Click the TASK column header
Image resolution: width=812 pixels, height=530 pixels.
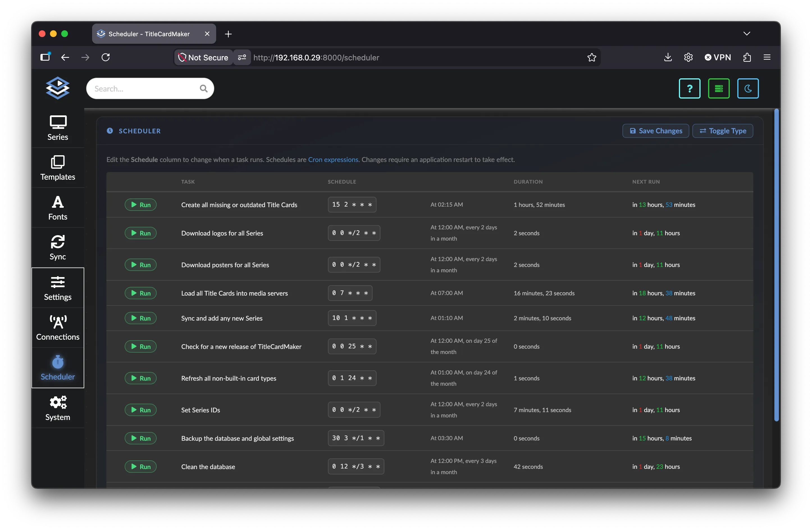tap(188, 182)
